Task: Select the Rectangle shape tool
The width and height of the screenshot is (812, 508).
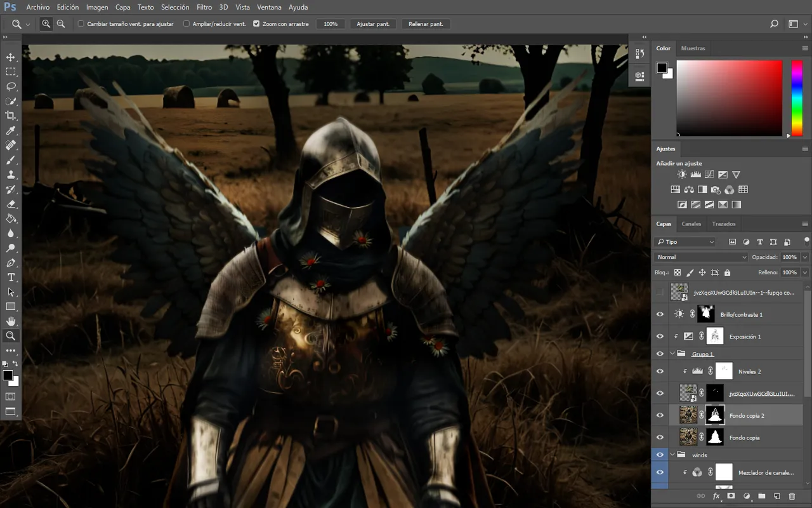Action: click(11, 307)
